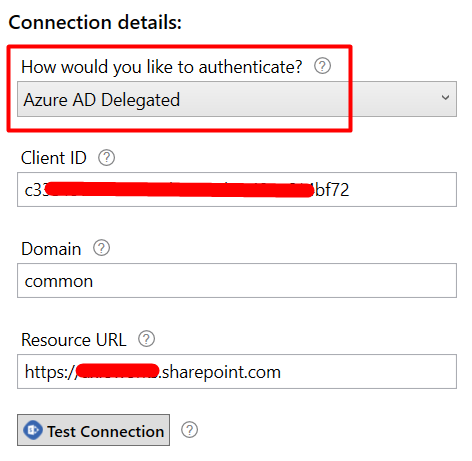The width and height of the screenshot is (472, 461).
Task: Click the blue icon inside the Test Connection button
Action: coord(33,430)
